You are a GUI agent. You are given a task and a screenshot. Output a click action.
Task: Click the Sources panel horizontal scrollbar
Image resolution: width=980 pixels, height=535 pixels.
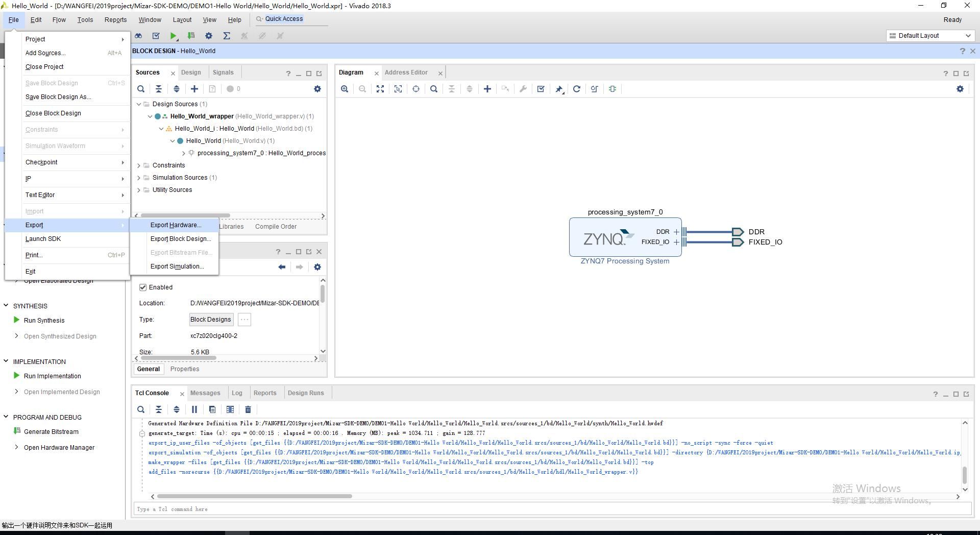coord(185,215)
